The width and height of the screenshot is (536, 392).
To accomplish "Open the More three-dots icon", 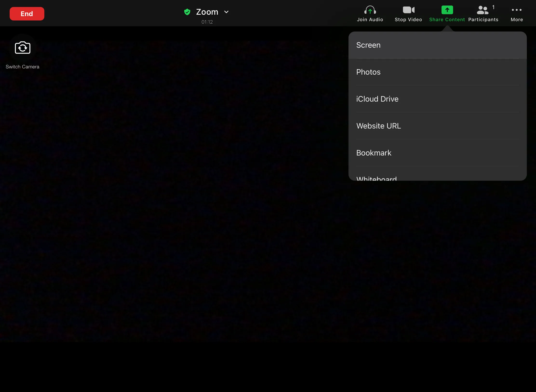I will 517,10.
